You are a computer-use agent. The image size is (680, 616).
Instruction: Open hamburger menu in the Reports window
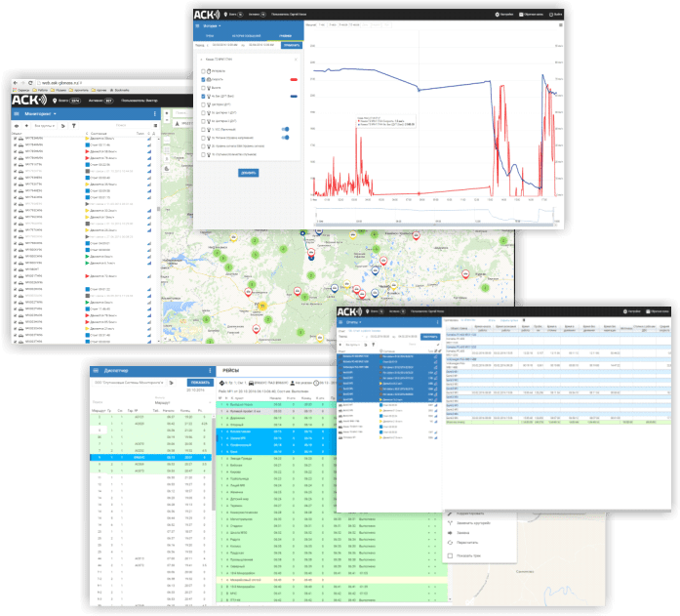click(341, 322)
